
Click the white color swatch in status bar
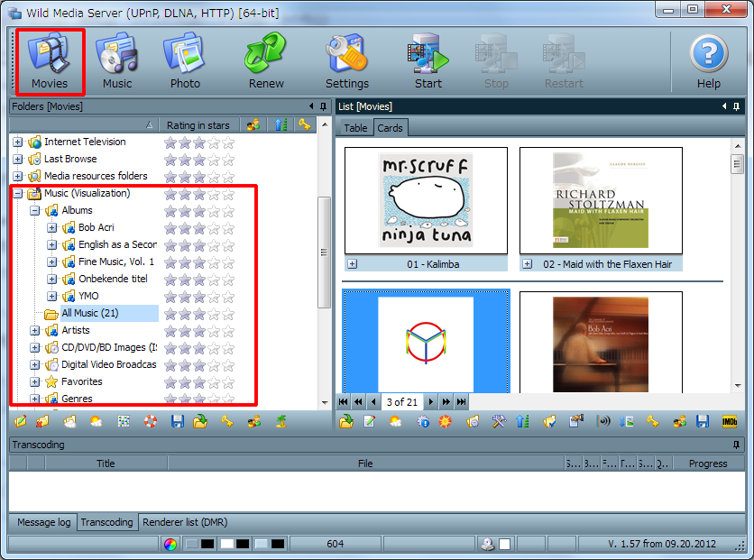click(x=227, y=544)
